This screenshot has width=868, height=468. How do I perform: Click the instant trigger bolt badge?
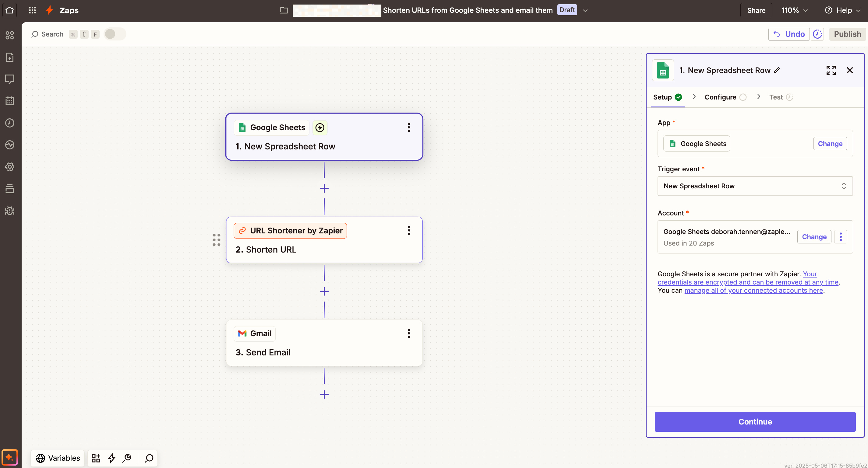[320, 127]
